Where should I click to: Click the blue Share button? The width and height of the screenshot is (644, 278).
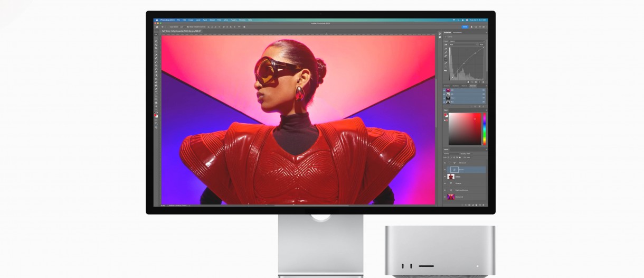coord(465,26)
